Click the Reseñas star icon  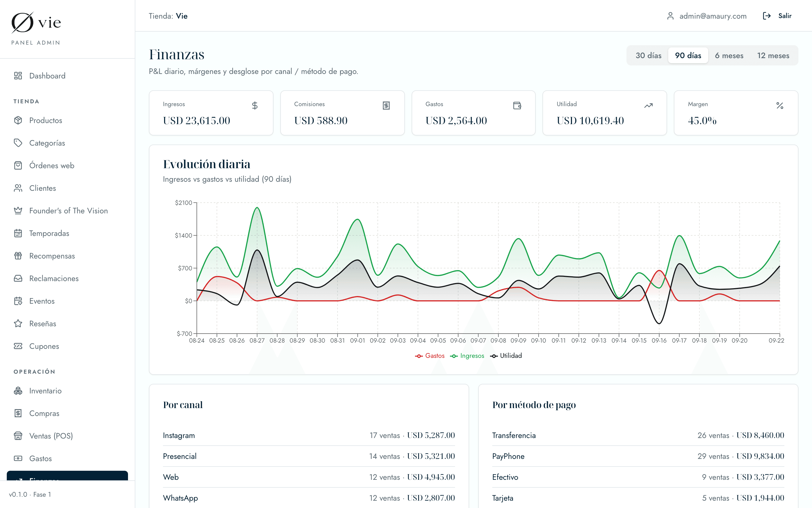tap(18, 323)
